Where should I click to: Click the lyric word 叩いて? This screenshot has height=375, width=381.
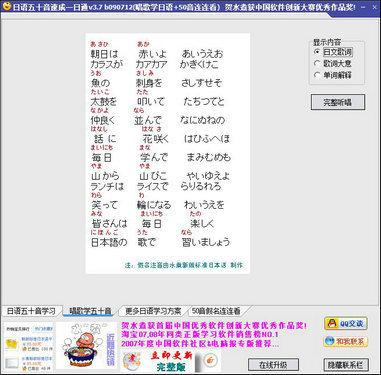(x=151, y=102)
